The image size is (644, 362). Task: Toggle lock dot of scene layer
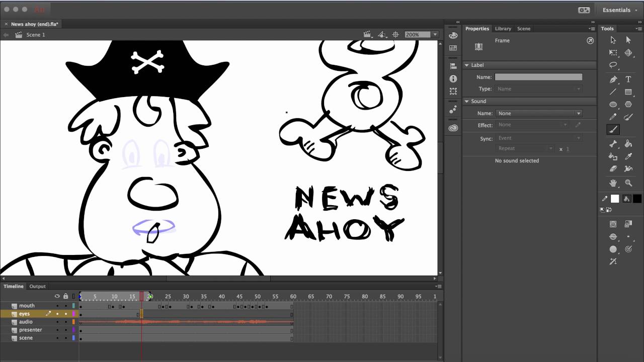(x=65, y=338)
